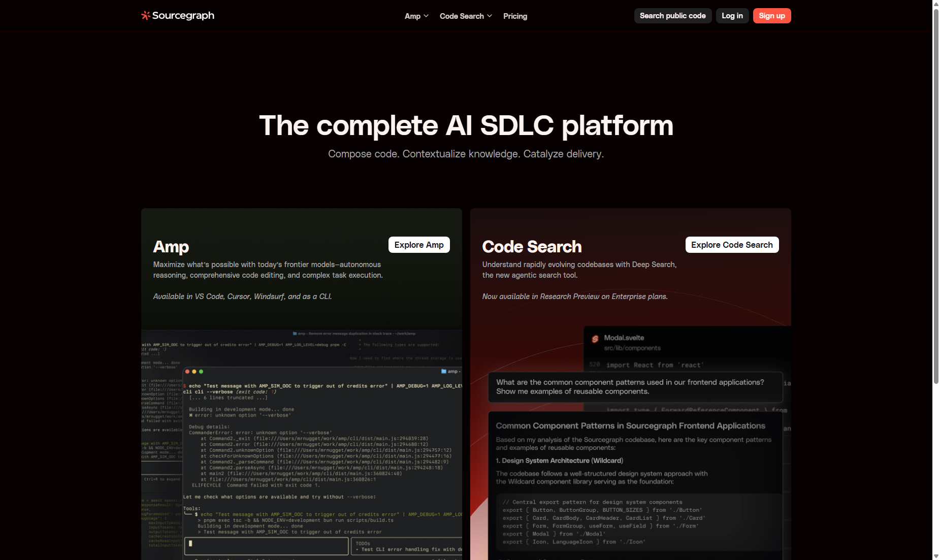940x560 pixels.
Task: Click the Amp card heading
Action: click(171, 247)
